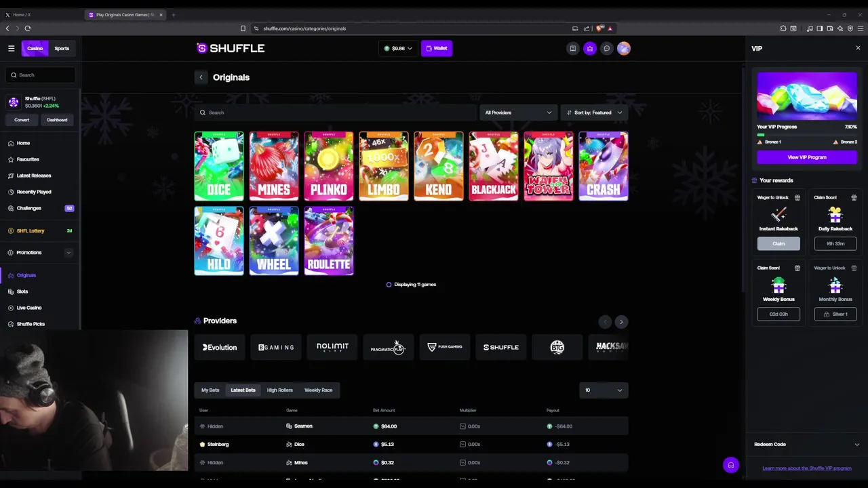Launch the Mines game
Viewport: 868px width, 488px height.
coord(274,166)
